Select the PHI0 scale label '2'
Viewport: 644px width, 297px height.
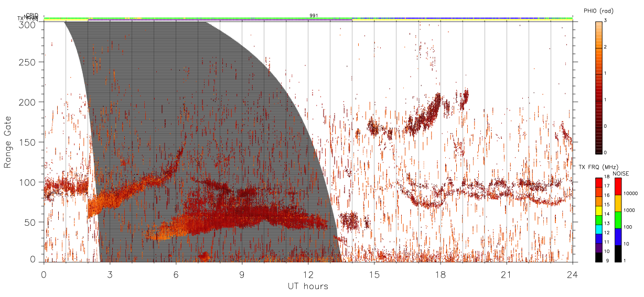(x=605, y=48)
